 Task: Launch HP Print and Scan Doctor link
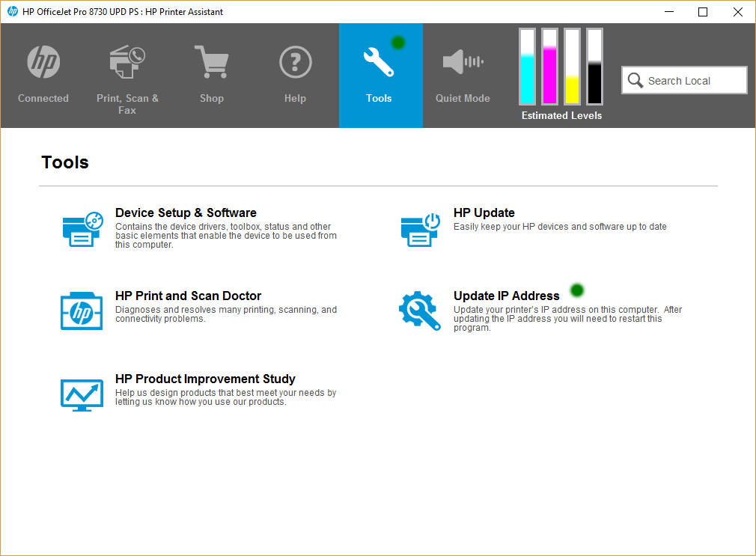[x=188, y=296]
